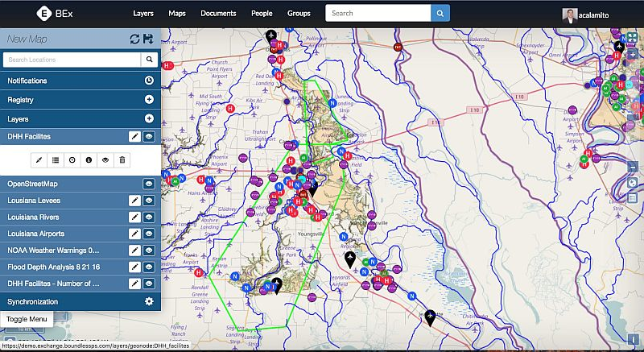Screen dimensions: 644x352
Task: Toggle visibility of OpenStreetMap layer
Action: point(149,184)
